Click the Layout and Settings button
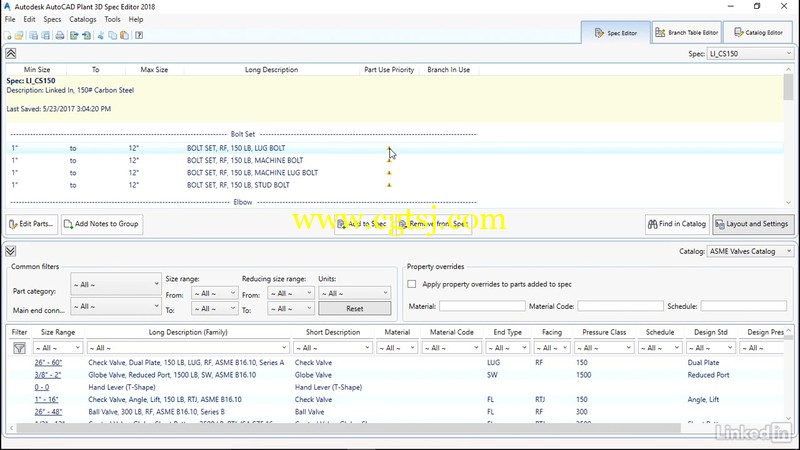Screen dimensions: 800x450 pyautogui.click(x=753, y=224)
